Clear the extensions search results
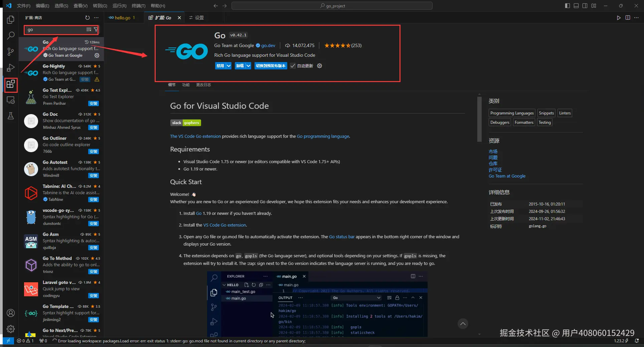 coord(89,30)
